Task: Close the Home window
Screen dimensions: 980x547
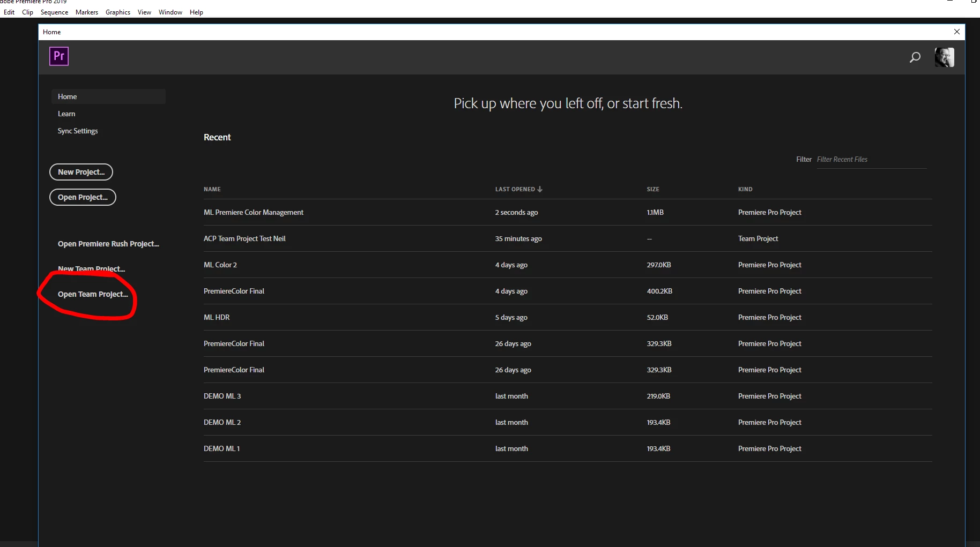Action: [x=957, y=32]
